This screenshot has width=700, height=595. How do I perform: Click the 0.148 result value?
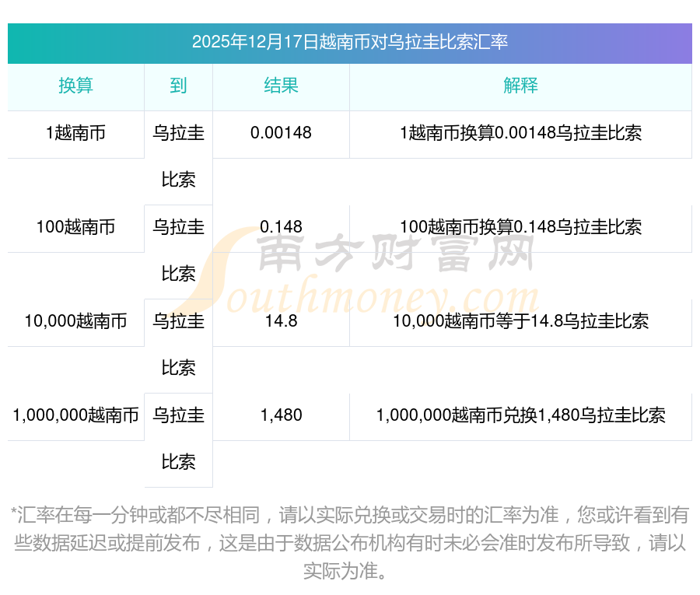click(x=281, y=227)
